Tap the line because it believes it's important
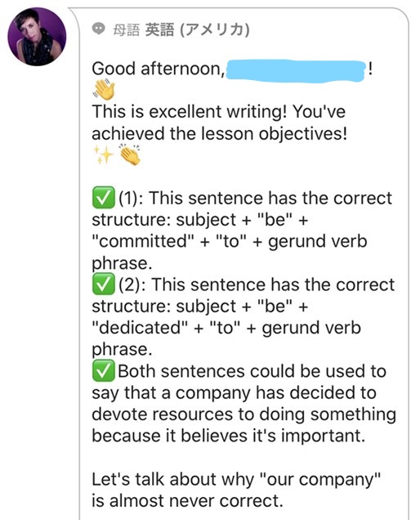Screen dimensions: 420x520 click(229, 436)
